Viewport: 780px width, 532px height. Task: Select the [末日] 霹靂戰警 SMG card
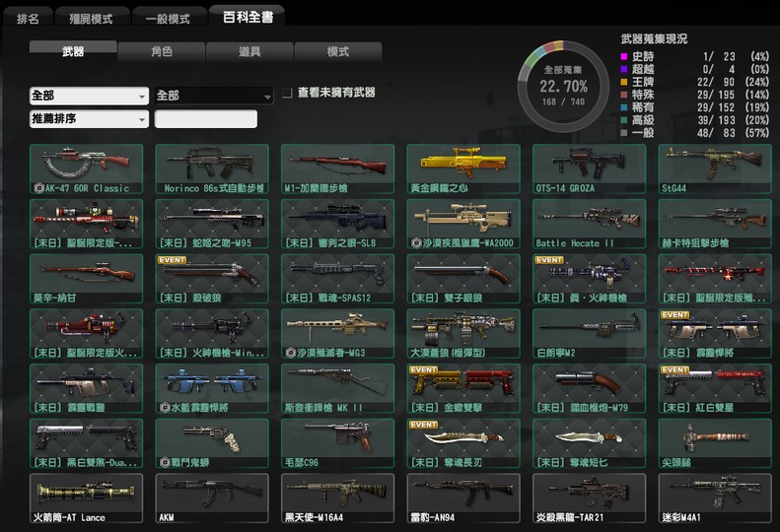click(86, 388)
